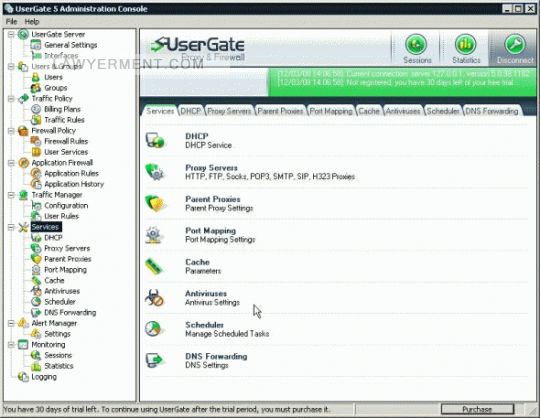
Task: Click Antiviruses biohazard icon in main panel
Action: coord(154,298)
